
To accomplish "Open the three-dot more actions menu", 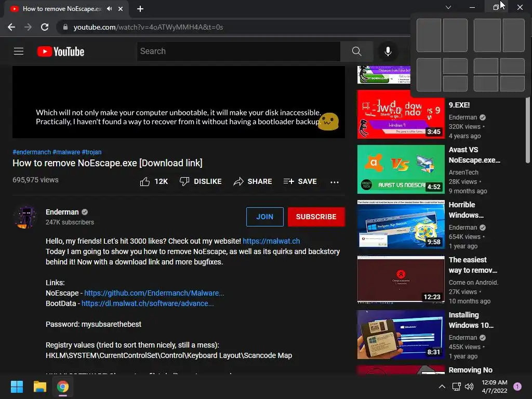I will [x=335, y=182].
